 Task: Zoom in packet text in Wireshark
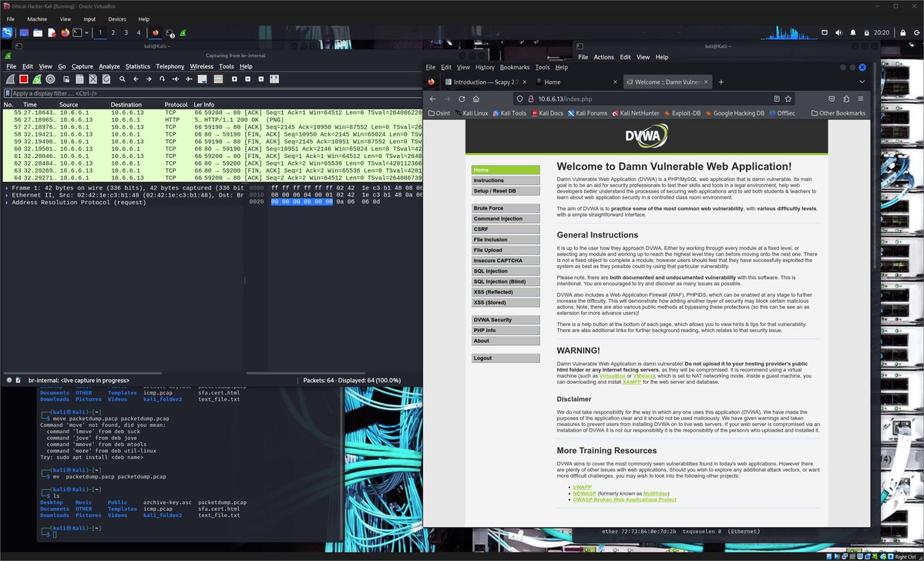(x=234, y=79)
